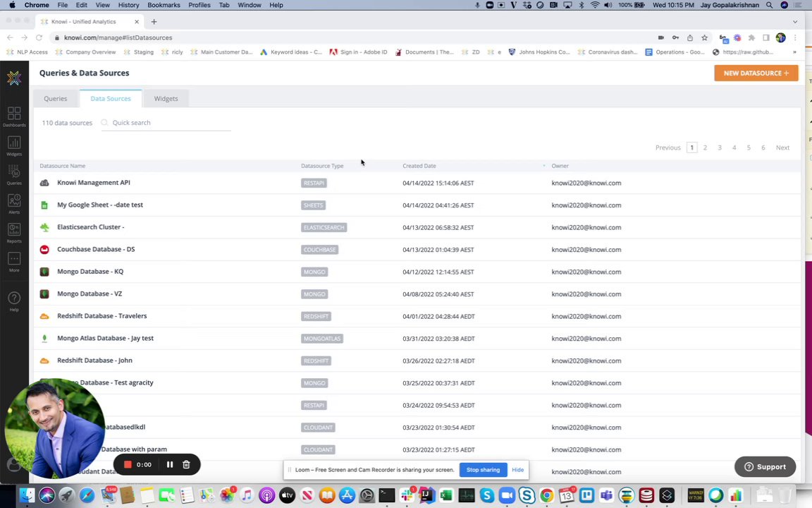812x508 pixels.
Task: Click the Mongo Database - VZ icon
Action: pyautogui.click(x=44, y=294)
